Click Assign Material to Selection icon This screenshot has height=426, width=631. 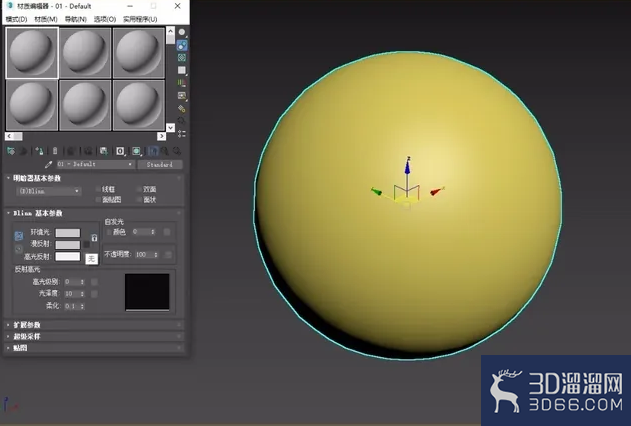tap(39, 151)
